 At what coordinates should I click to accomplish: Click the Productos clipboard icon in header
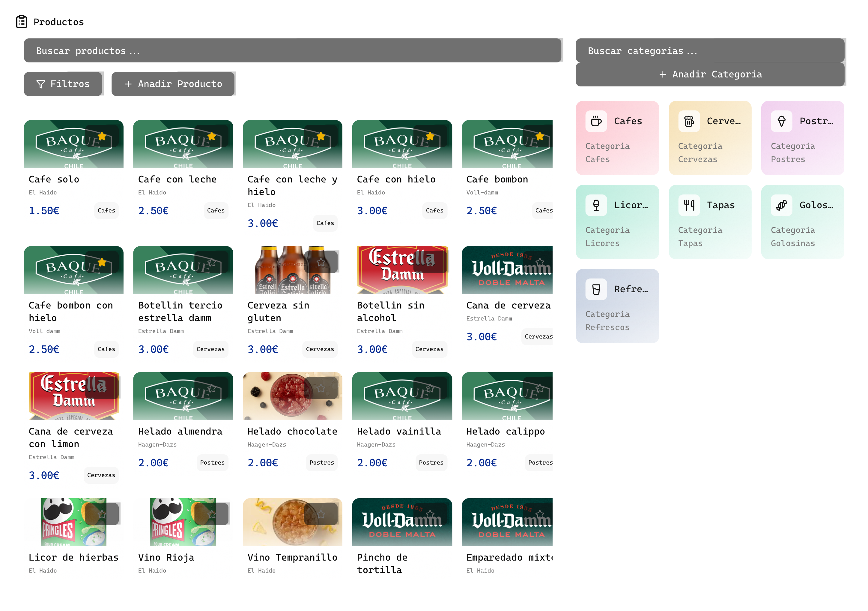pos(22,22)
